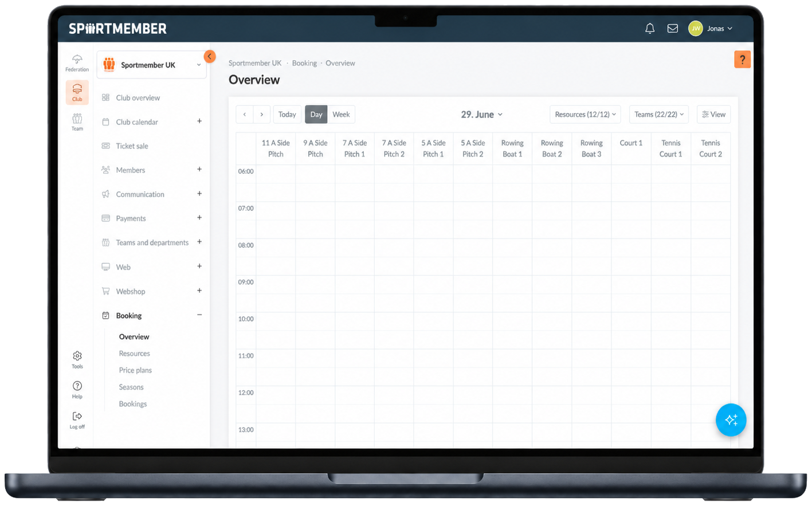Expand Members submenu
812x506 pixels.
199,169
